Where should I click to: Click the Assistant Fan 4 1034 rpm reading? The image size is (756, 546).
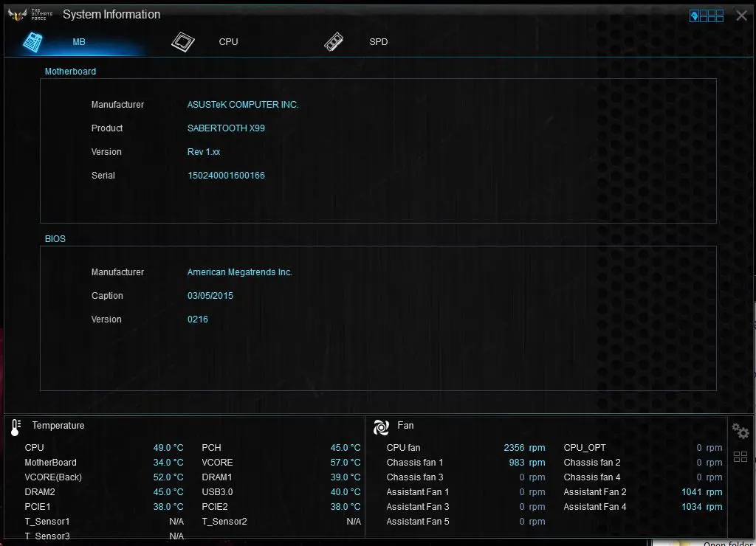point(701,507)
